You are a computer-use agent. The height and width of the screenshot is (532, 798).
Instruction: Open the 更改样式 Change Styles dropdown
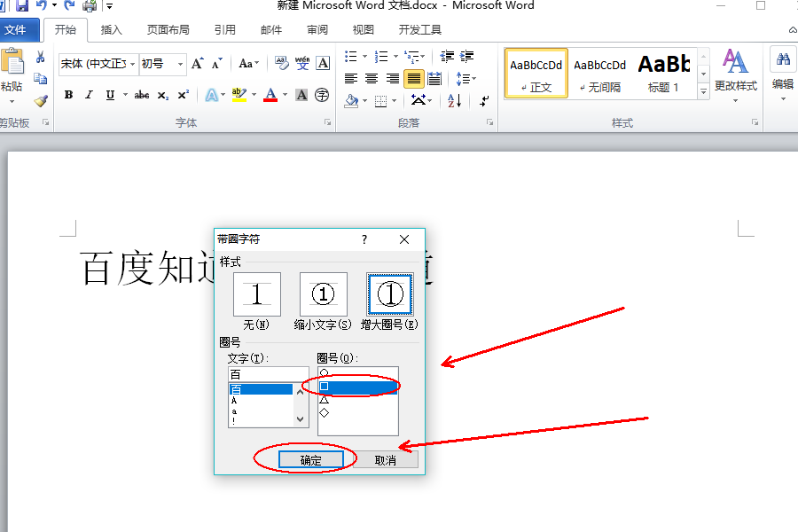click(x=735, y=75)
